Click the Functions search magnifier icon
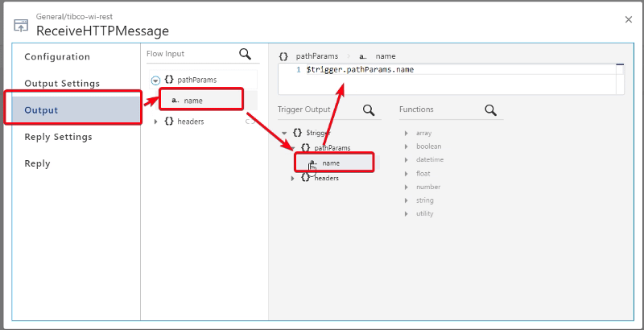Screen dimensions: 644x330 click(490, 110)
